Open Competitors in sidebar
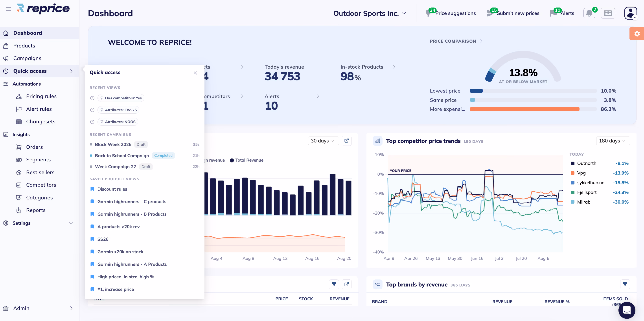The height and width of the screenshot is (321, 644). click(41, 185)
